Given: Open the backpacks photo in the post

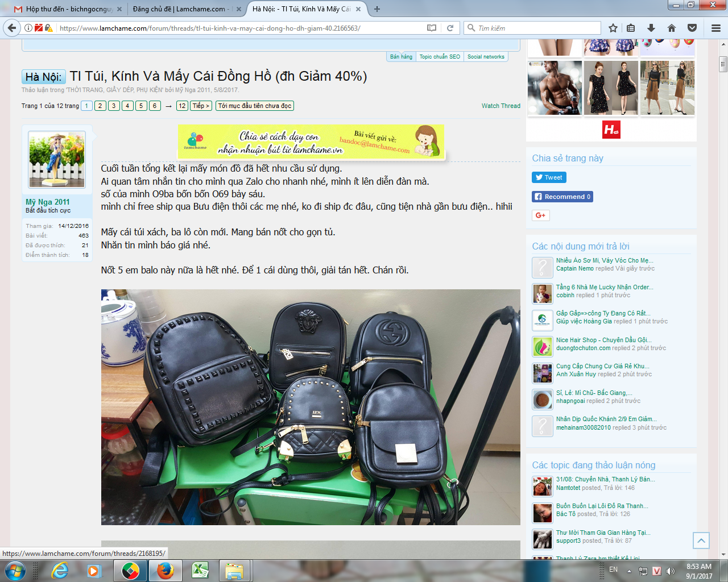Looking at the screenshot, I should pyautogui.click(x=311, y=407).
